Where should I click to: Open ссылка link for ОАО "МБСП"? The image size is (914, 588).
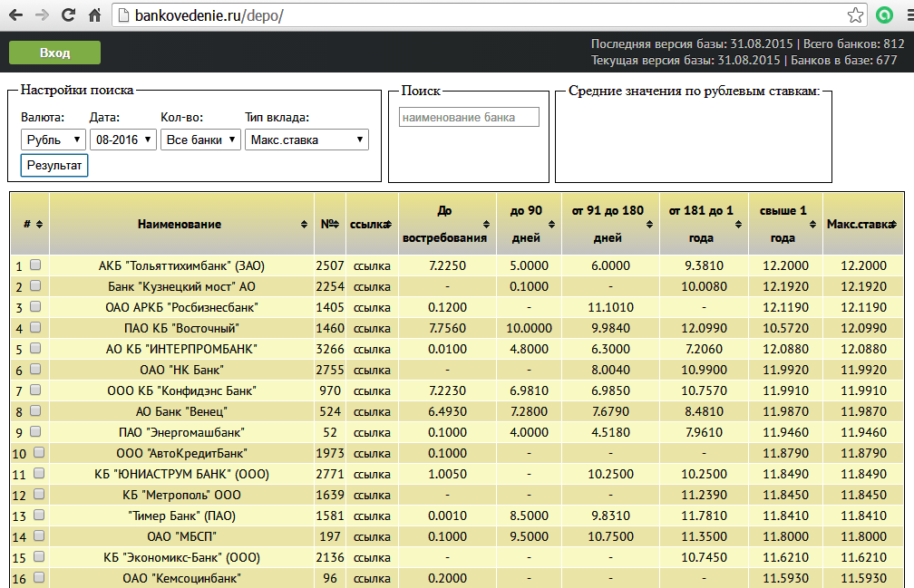tap(372, 536)
